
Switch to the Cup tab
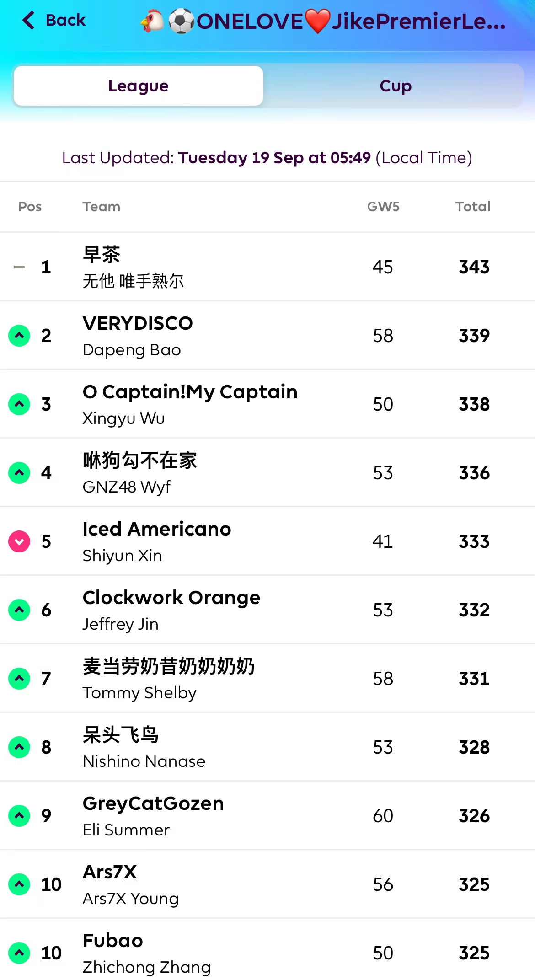pyautogui.click(x=396, y=86)
